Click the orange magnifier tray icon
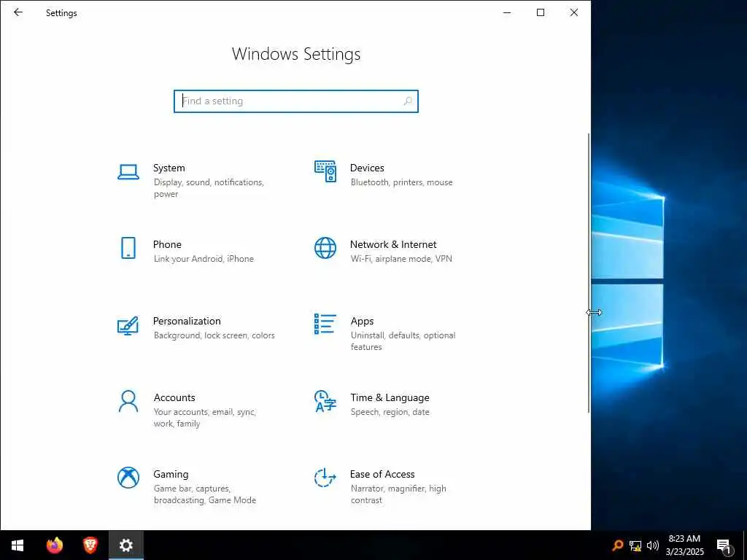The width and height of the screenshot is (747, 560). 617,545
